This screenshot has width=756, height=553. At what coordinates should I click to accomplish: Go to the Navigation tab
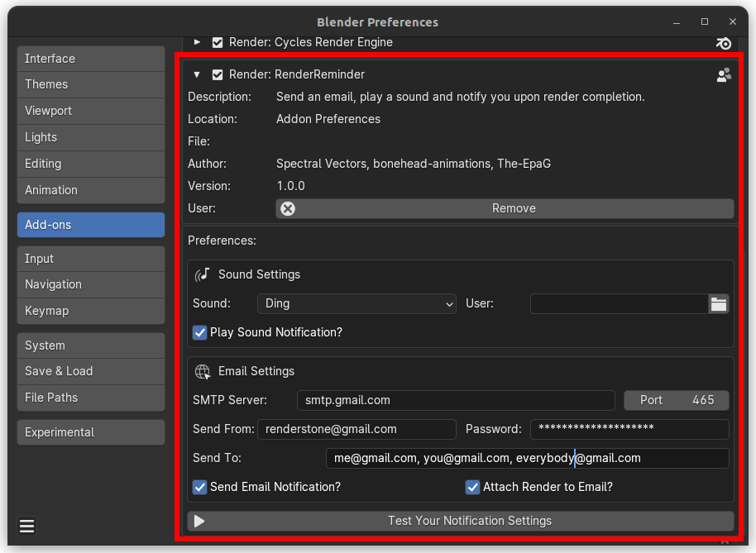91,284
